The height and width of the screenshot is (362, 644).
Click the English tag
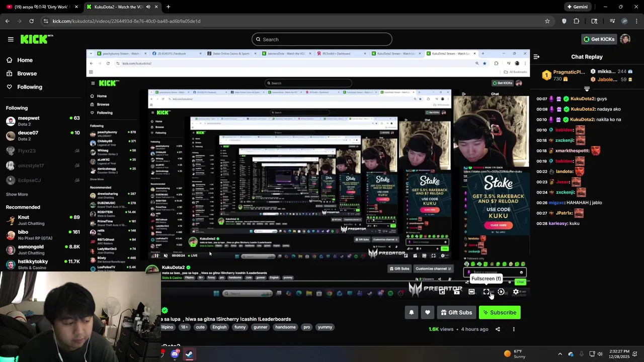pyautogui.click(x=219, y=327)
